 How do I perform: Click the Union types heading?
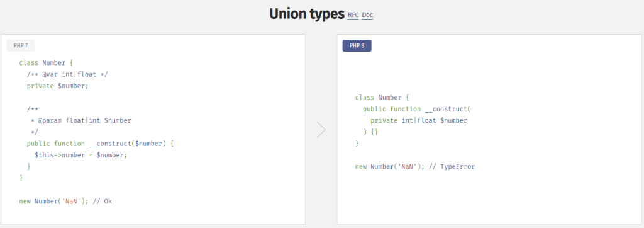307,14
